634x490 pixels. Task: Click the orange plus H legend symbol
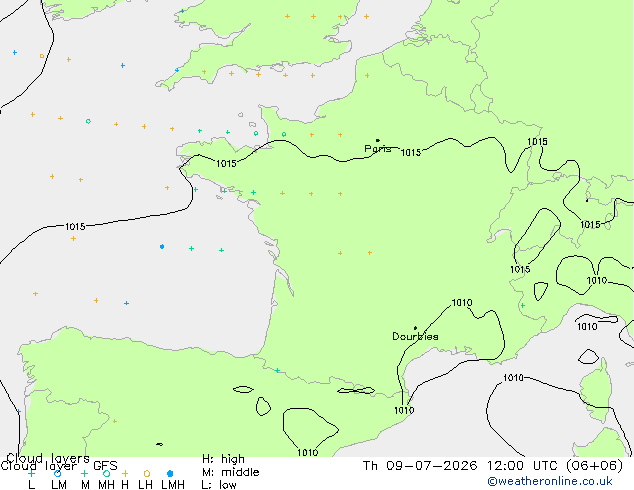pos(125,473)
